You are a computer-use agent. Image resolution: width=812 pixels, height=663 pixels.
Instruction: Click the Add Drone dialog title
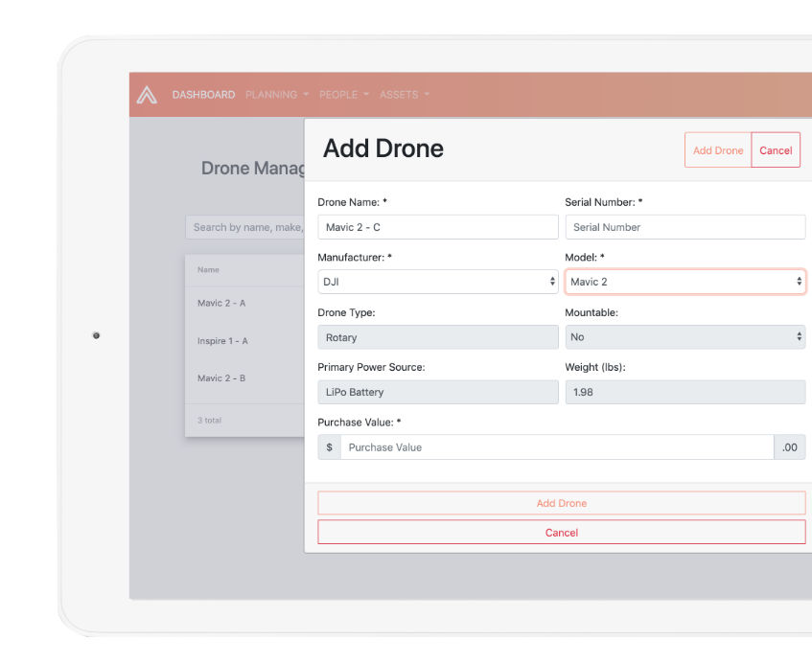[x=383, y=149]
